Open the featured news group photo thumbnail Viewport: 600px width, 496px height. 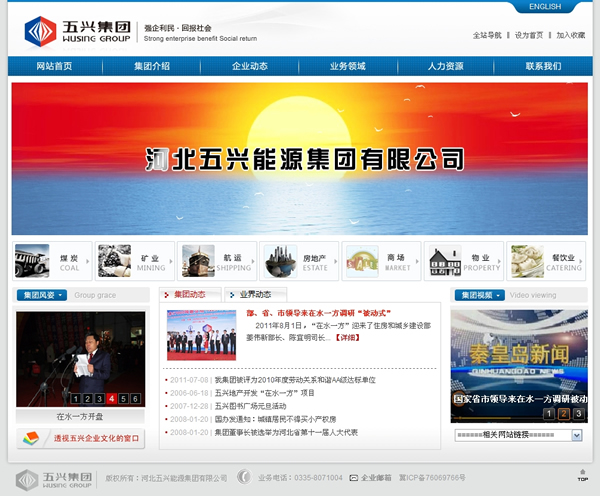coord(201,335)
